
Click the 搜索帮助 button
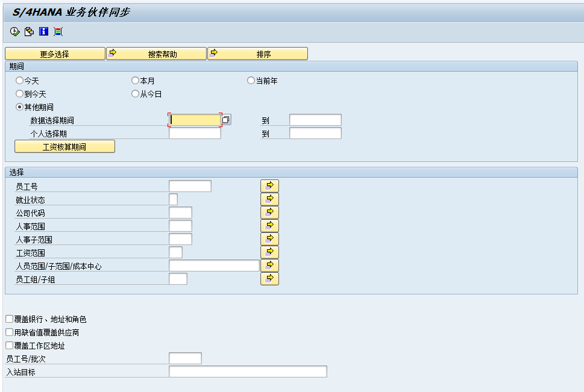click(157, 53)
